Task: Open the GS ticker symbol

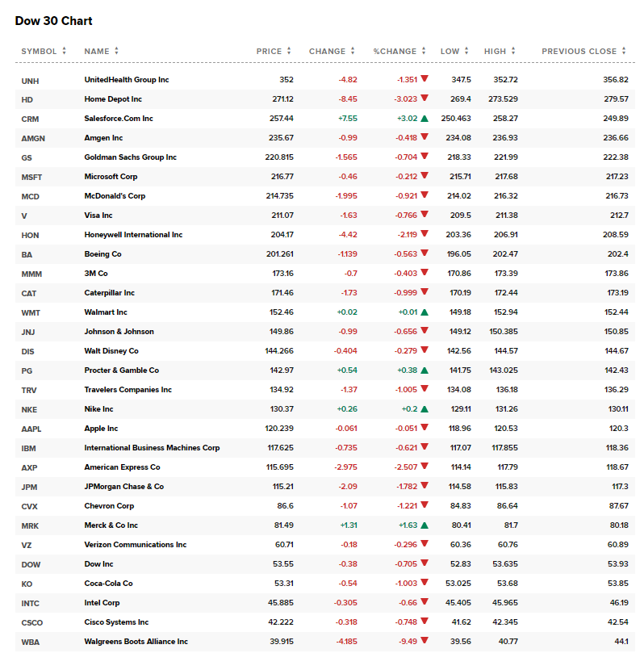Action: [27, 158]
